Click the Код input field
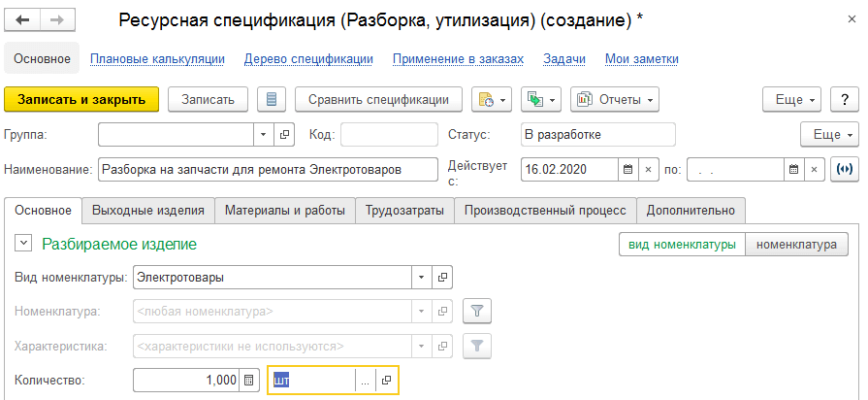This screenshot has width=868, height=400. point(389,135)
